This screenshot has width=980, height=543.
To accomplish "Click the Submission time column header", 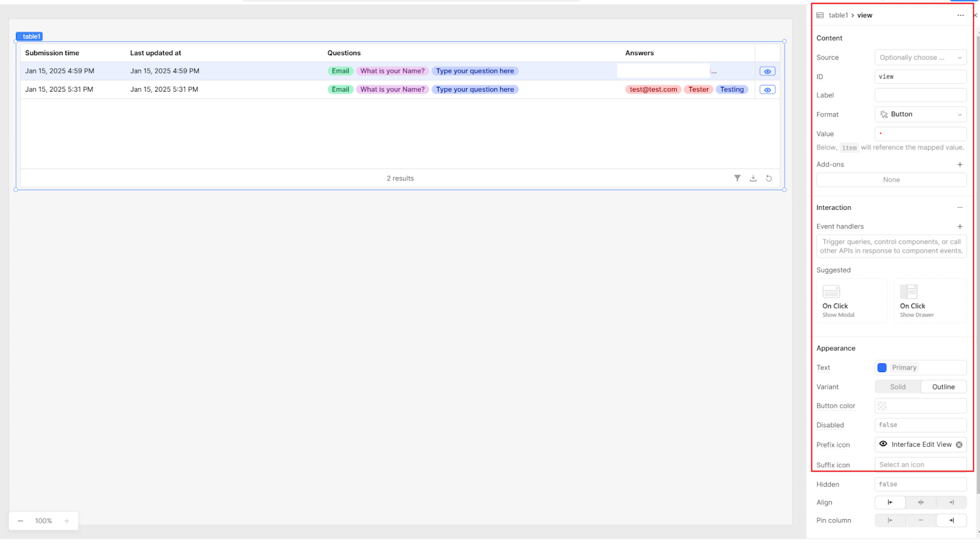I will [x=52, y=53].
